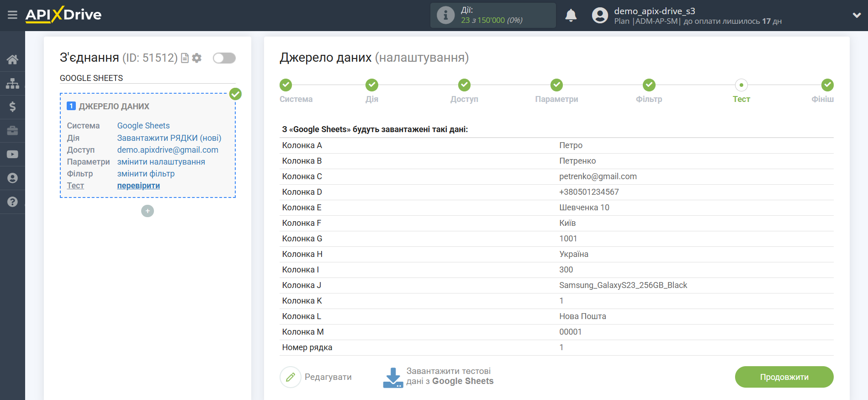
Task: Click the Колонка A row label
Action: pyautogui.click(x=302, y=145)
